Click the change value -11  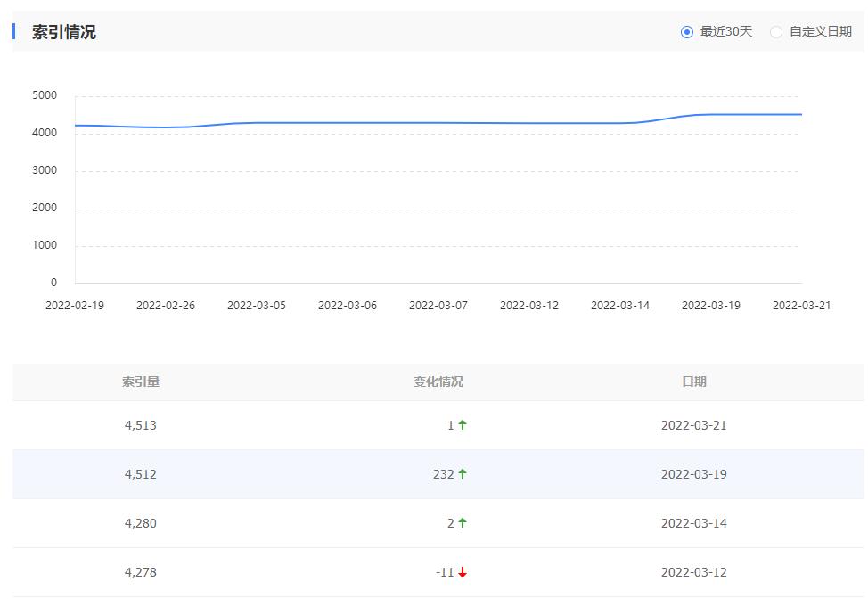tap(445, 572)
